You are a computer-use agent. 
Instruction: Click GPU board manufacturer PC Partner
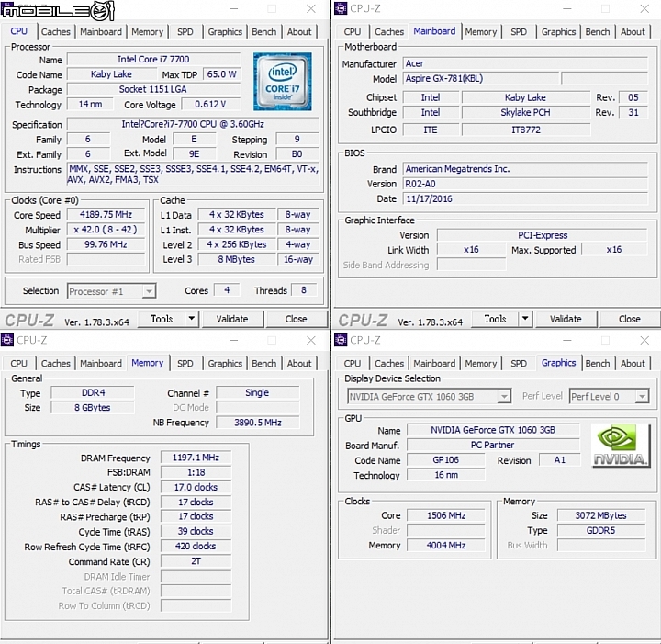tap(493, 445)
